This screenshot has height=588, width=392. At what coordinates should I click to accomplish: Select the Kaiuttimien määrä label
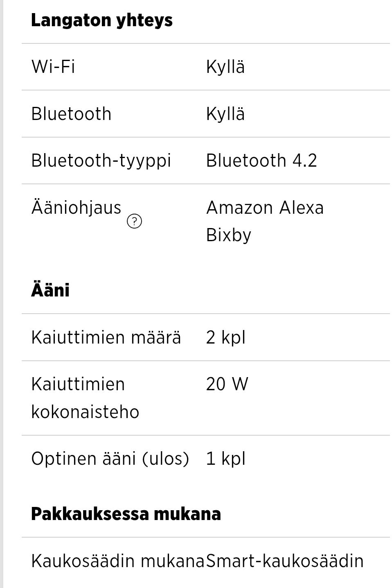(106, 337)
